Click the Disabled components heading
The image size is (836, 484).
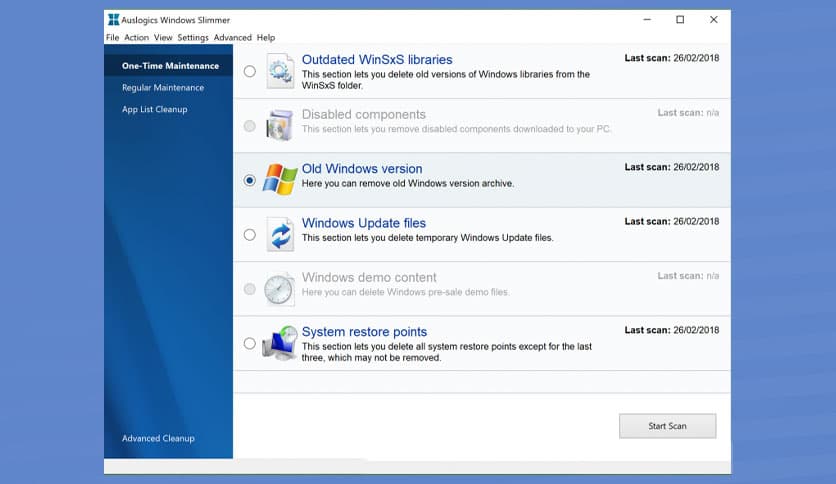click(364, 114)
